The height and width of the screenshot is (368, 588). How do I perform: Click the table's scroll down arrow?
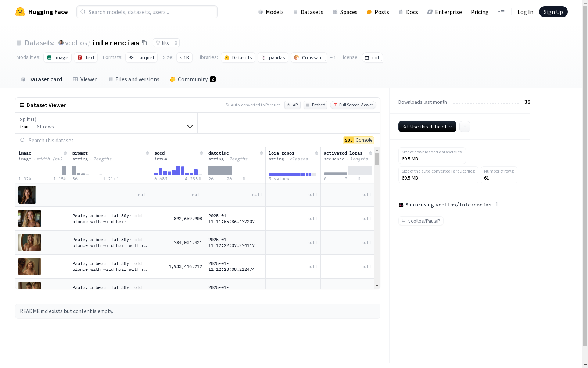(377, 286)
